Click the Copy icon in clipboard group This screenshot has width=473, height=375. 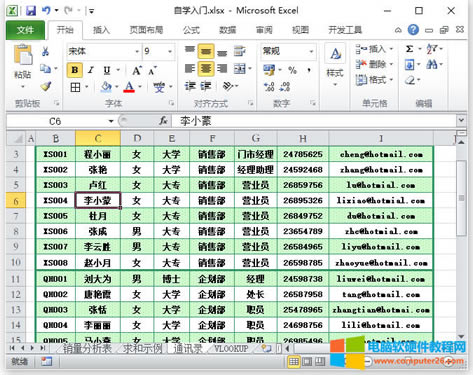(45, 69)
